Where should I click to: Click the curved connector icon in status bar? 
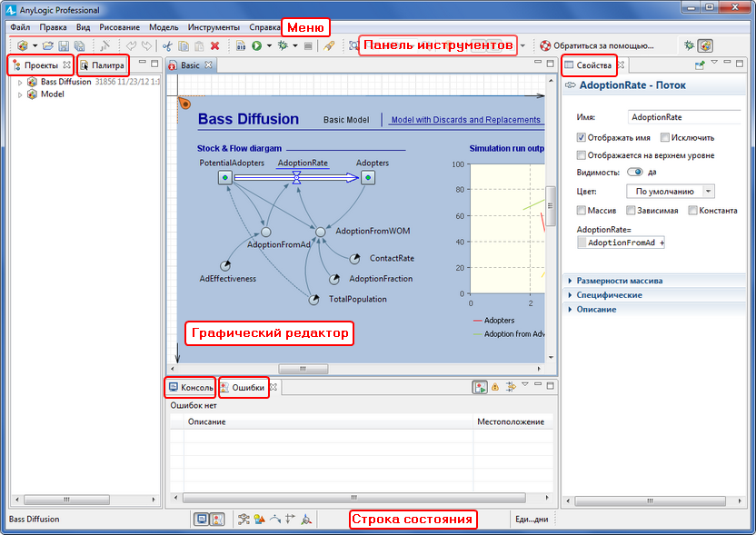tap(274, 519)
